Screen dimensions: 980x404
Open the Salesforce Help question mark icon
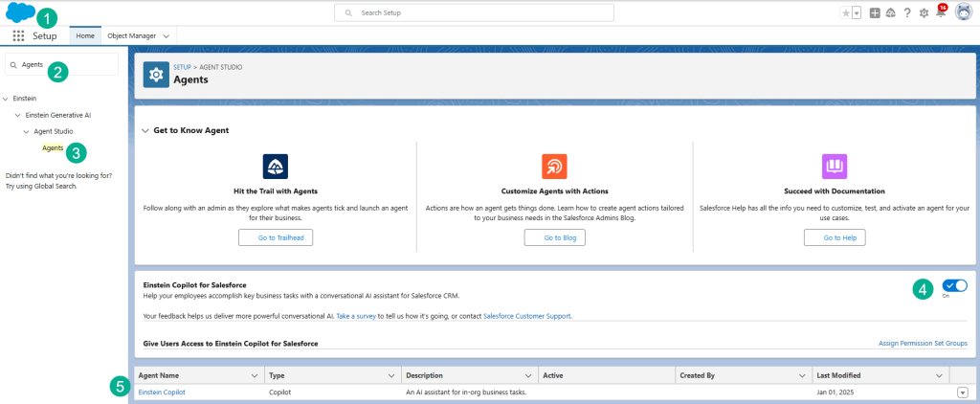[906, 12]
